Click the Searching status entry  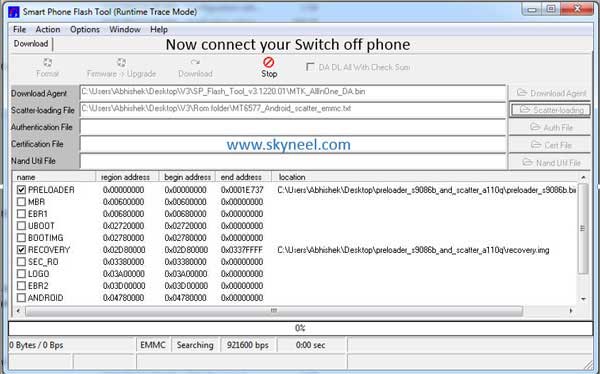click(195, 345)
